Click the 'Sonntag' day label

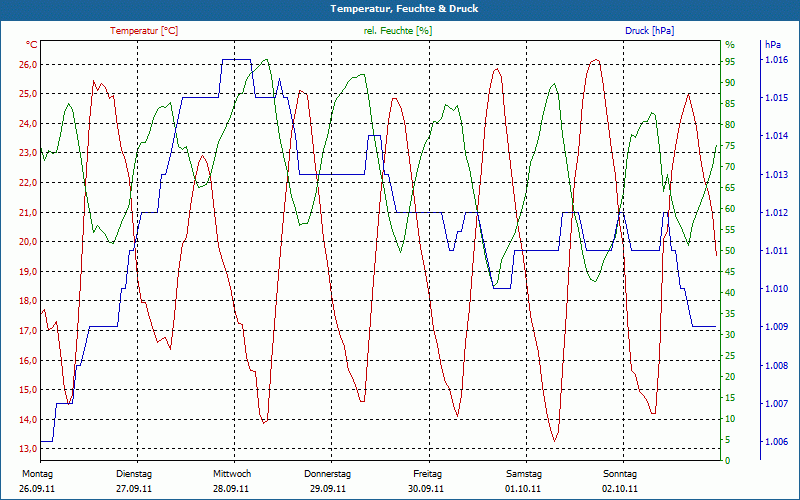(620, 474)
